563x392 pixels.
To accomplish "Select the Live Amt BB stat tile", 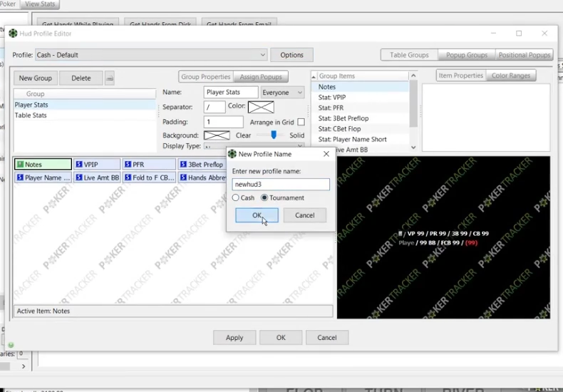I will pos(97,177).
